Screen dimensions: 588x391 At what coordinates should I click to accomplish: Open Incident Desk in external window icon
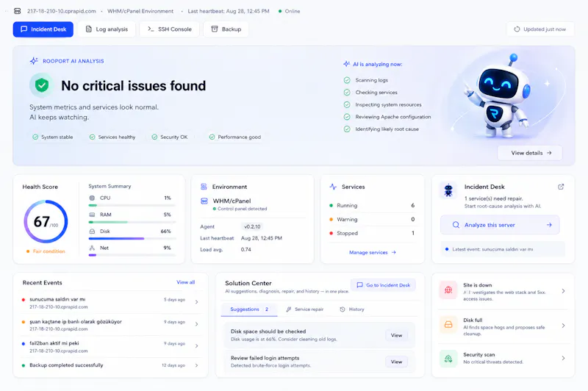561,187
